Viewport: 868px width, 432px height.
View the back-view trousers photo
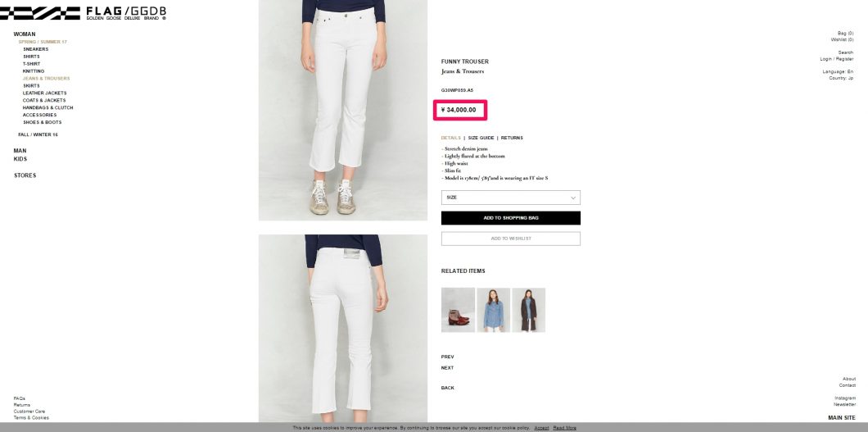[342, 329]
